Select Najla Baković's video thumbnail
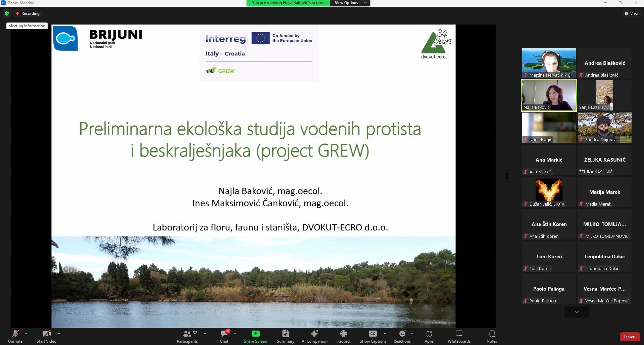The width and height of the screenshot is (644, 345). [x=549, y=95]
